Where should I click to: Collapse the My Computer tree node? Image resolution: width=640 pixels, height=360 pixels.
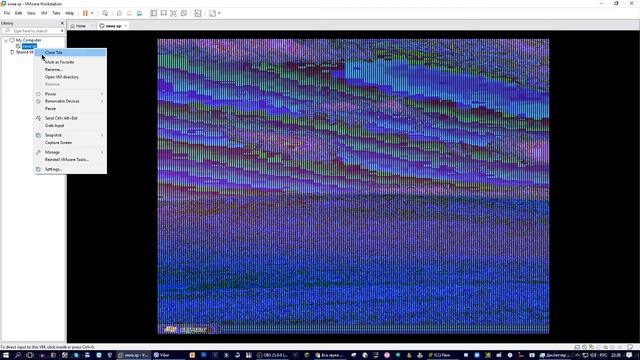[x=6, y=40]
